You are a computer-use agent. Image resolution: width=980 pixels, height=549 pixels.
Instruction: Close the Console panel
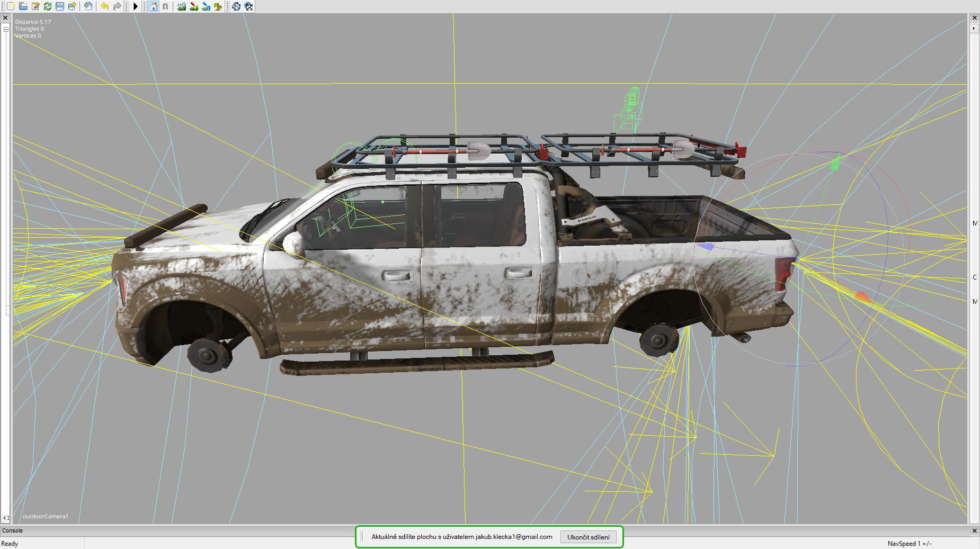974,530
